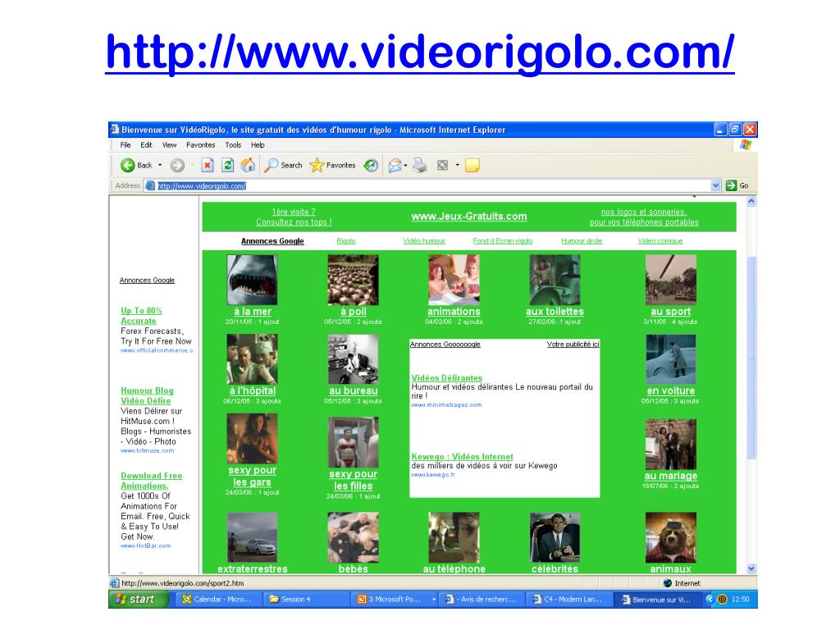
Task: Open the File menu
Action: (126, 144)
